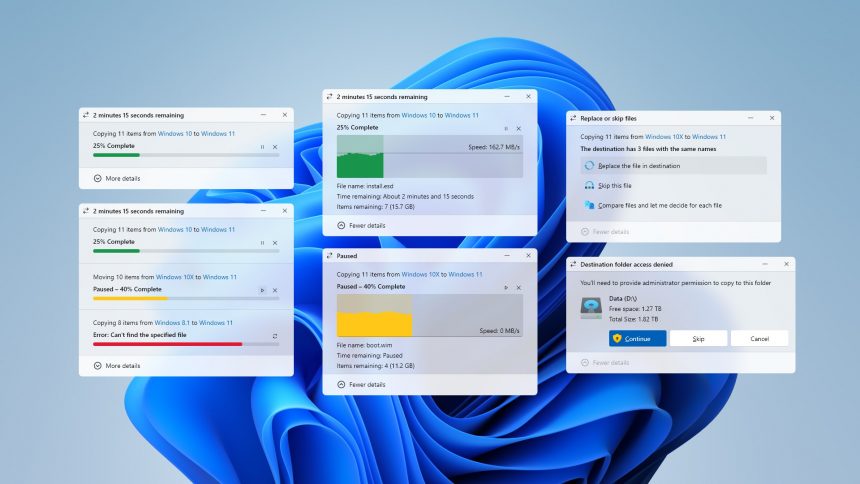Click Fewer details in Replace or skip files dialog
860x484 pixels.
(605, 232)
